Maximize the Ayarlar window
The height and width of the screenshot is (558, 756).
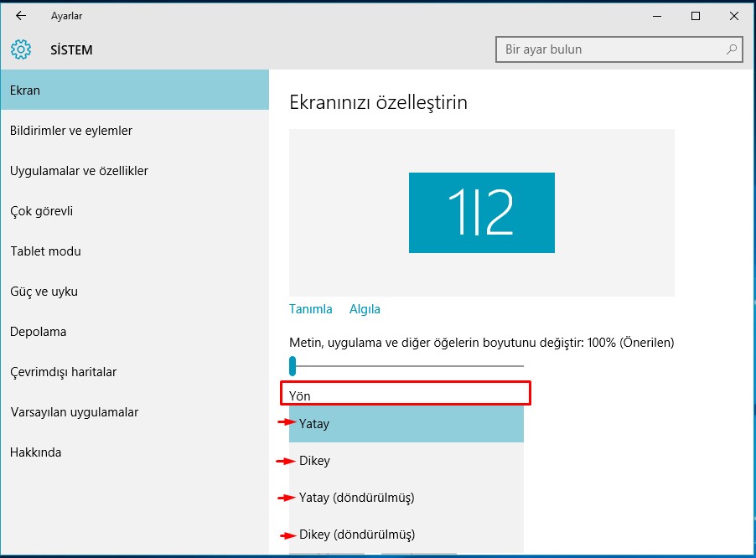point(696,16)
